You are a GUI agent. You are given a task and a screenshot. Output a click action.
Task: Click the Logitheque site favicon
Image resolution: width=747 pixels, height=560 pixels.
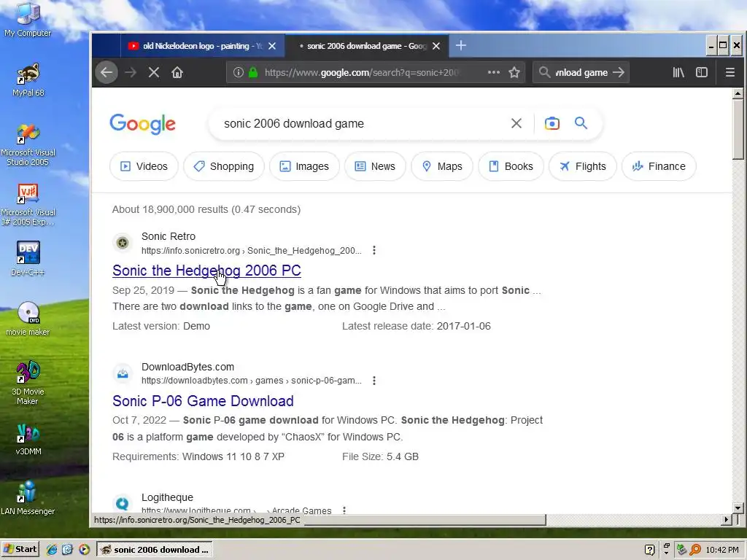123,503
